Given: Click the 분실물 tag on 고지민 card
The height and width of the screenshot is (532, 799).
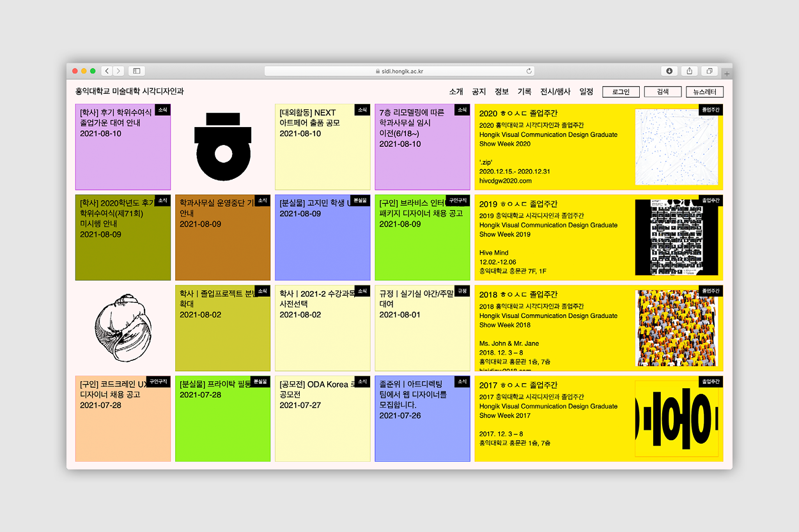Looking at the screenshot, I should (360, 200).
